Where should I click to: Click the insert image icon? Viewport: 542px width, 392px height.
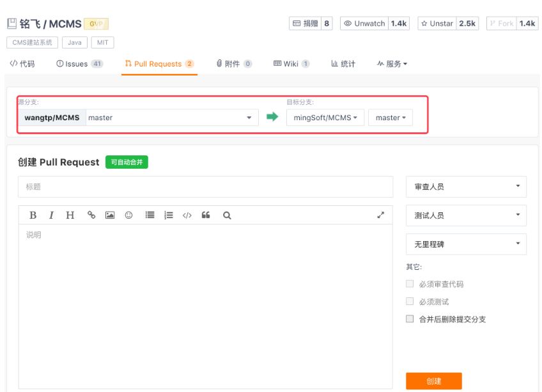[x=110, y=216]
